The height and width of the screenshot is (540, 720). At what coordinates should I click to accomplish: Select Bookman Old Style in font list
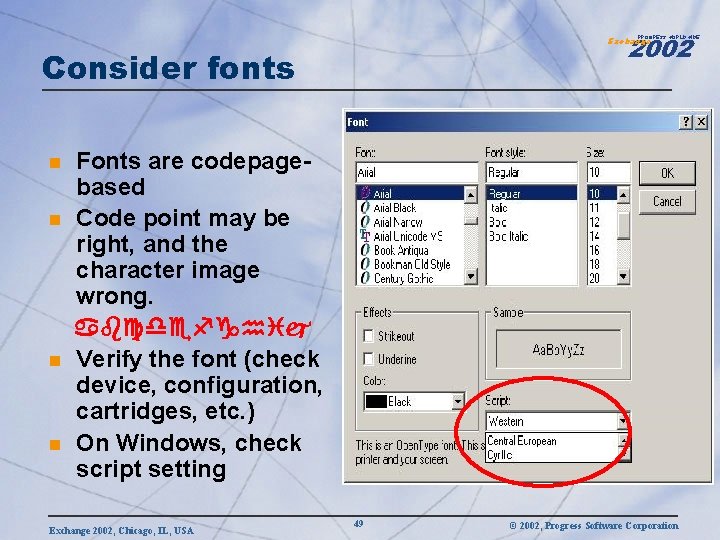tap(410, 264)
